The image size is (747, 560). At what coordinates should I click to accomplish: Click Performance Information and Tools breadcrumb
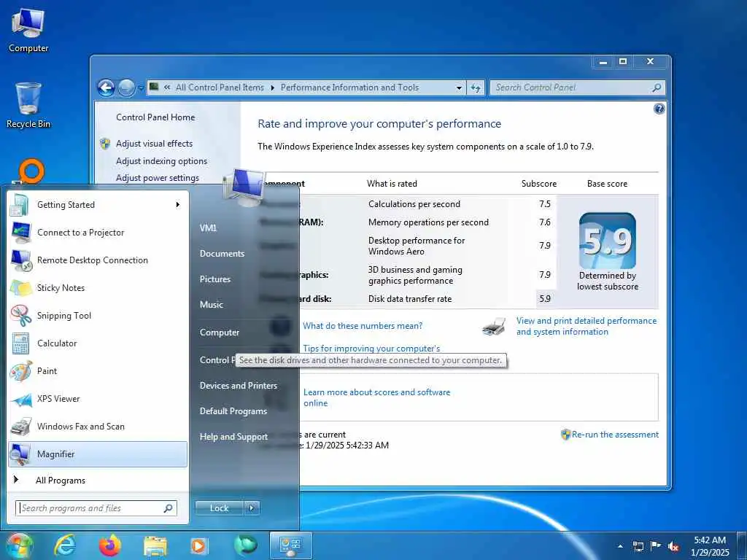[x=349, y=87]
